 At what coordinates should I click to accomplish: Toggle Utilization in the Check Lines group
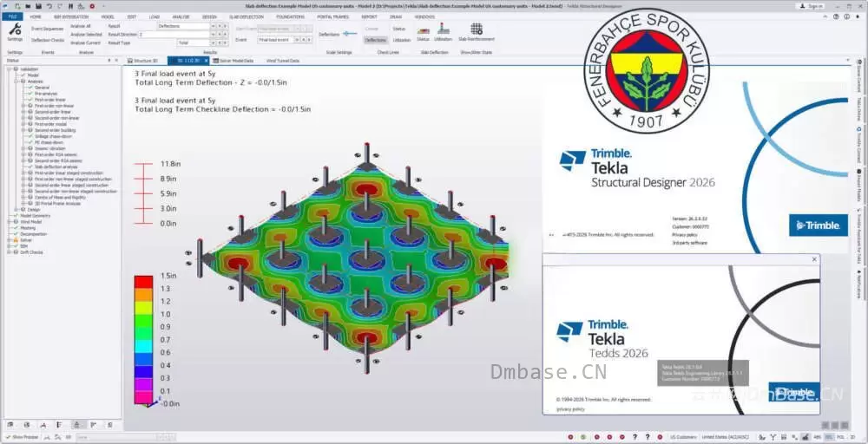pyautogui.click(x=401, y=40)
